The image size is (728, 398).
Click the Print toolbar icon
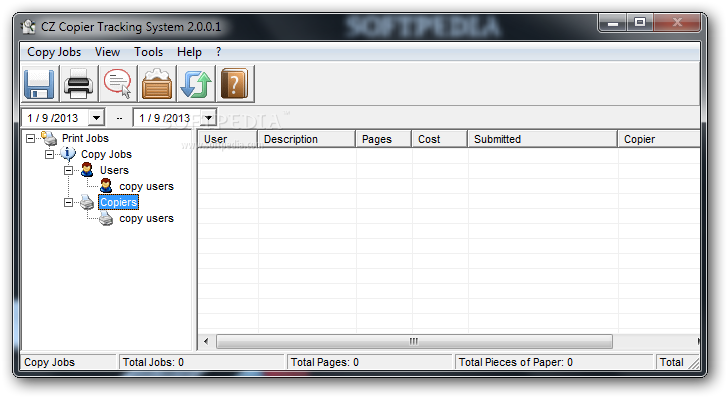coord(78,84)
